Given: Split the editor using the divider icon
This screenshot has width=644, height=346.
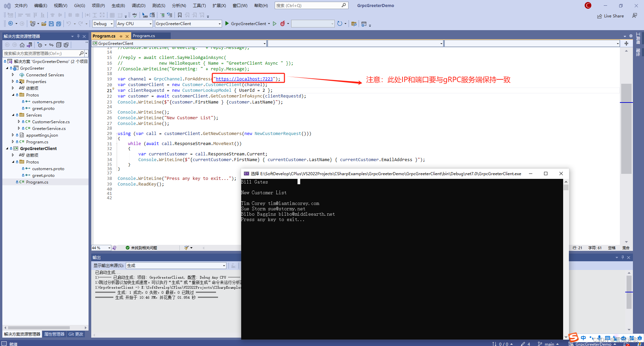Looking at the screenshot, I should pos(626,43).
